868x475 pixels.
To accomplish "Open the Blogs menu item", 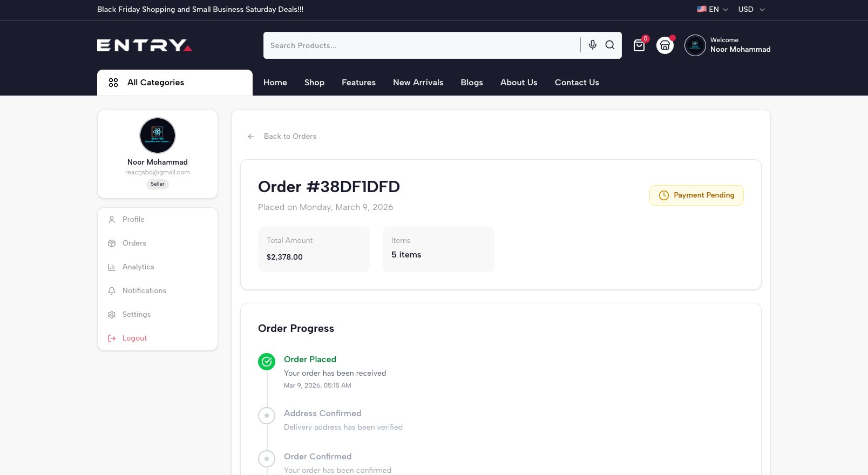I will (472, 83).
